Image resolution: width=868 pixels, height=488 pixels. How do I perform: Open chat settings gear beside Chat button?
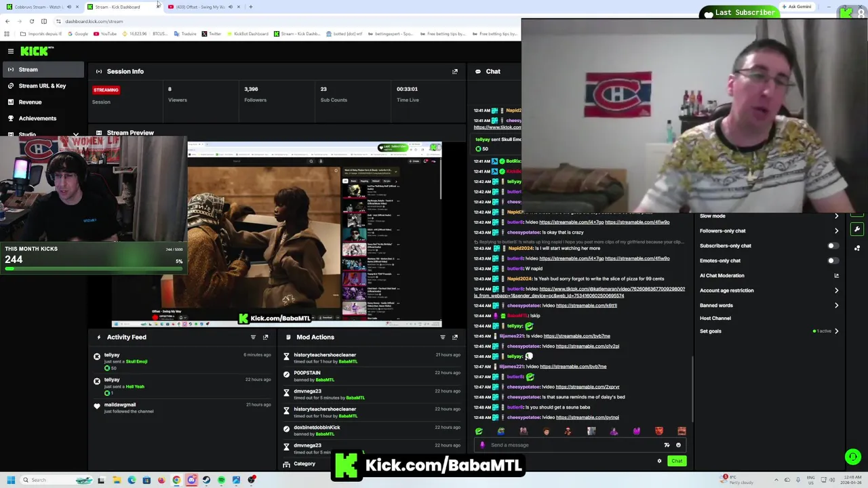pyautogui.click(x=659, y=461)
